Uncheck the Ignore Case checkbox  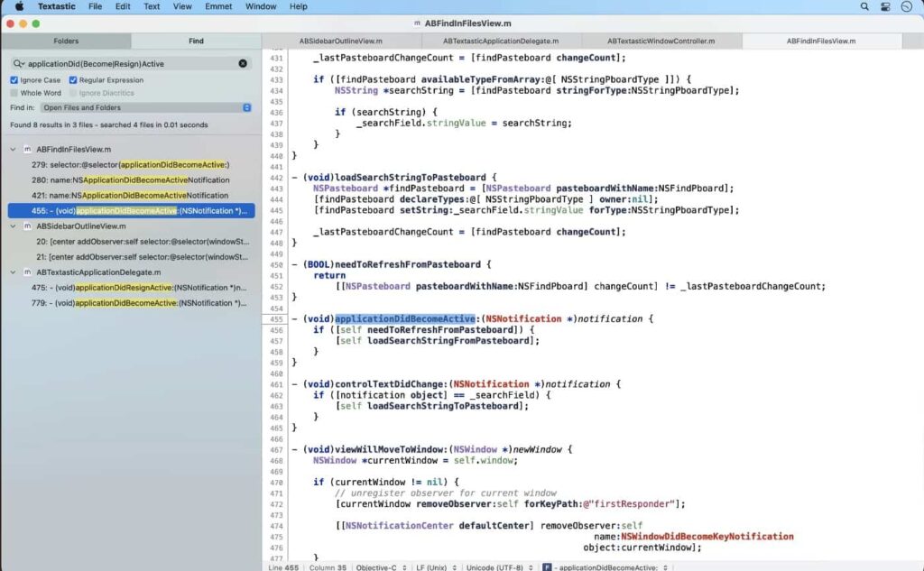(13, 79)
